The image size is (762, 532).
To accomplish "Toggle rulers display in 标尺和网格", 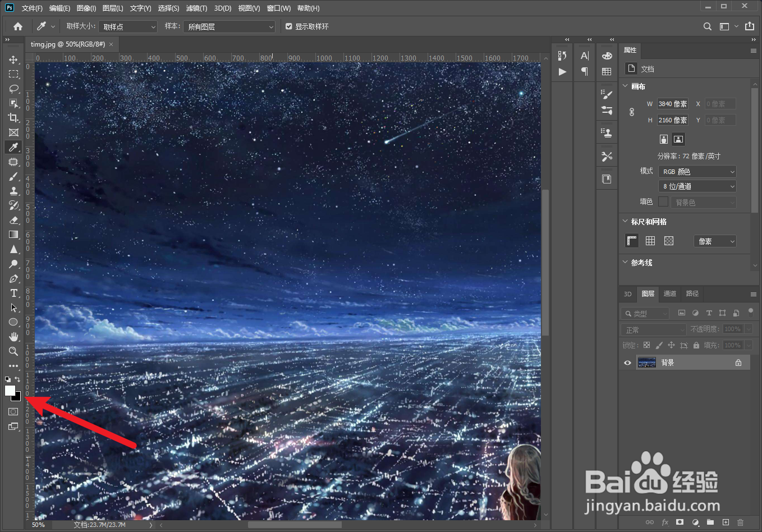I will pos(632,241).
